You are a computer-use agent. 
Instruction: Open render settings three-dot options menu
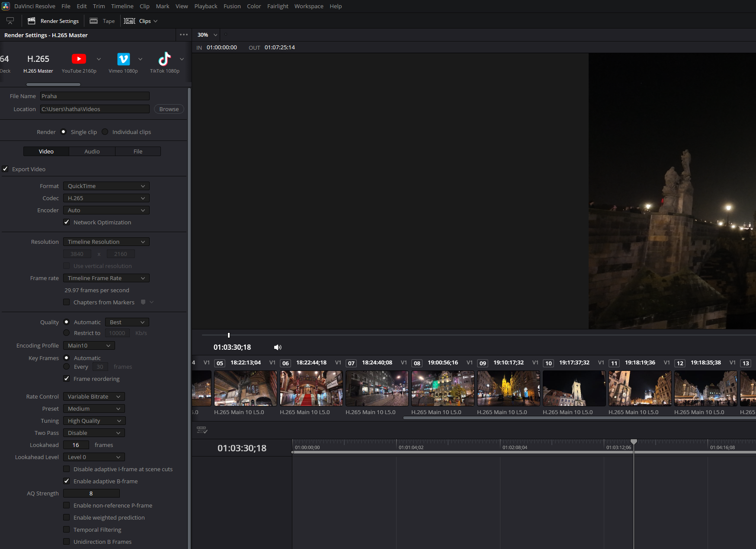(184, 35)
